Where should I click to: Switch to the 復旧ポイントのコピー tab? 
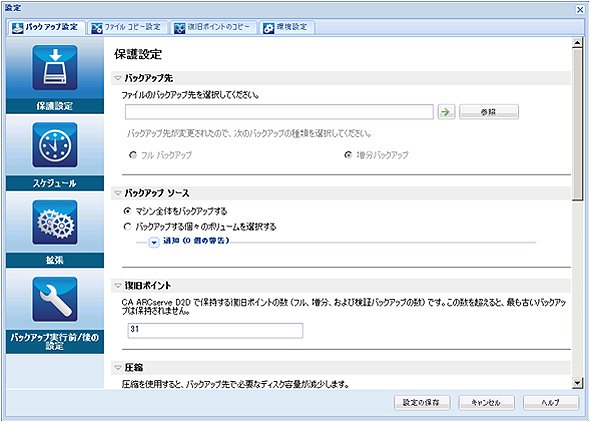[x=212, y=27]
